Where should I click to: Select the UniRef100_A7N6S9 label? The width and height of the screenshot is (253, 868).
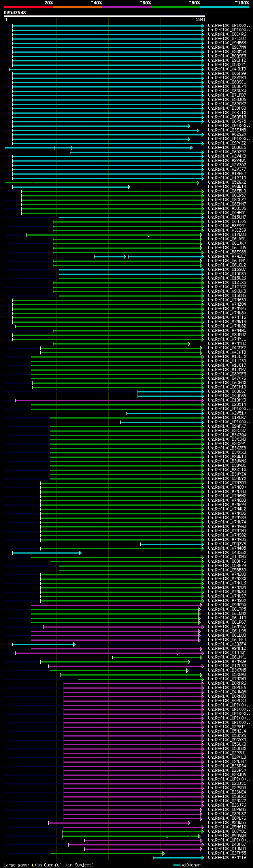click(227, 300)
